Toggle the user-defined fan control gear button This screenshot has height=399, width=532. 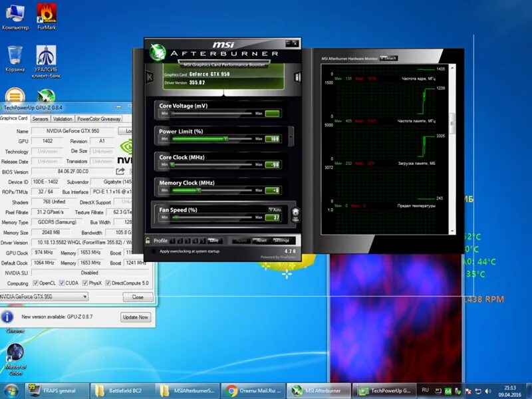(x=295, y=214)
